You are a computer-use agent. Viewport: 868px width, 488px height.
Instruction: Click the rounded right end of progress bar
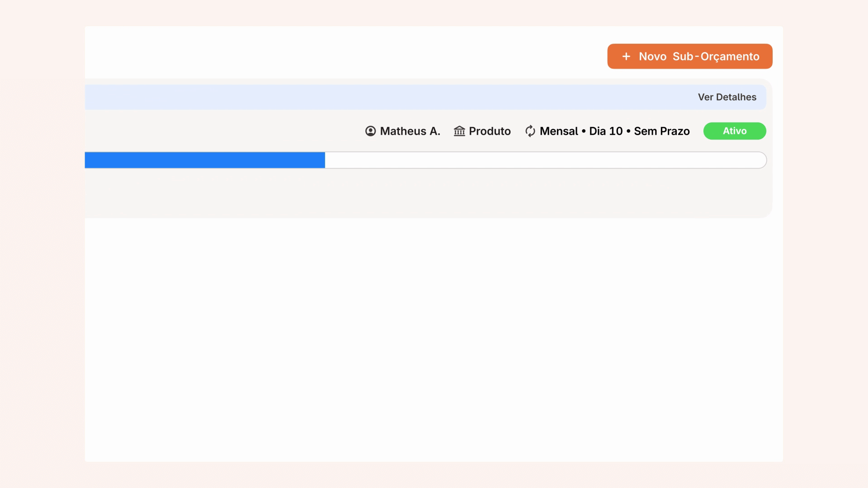pos(761,160)
